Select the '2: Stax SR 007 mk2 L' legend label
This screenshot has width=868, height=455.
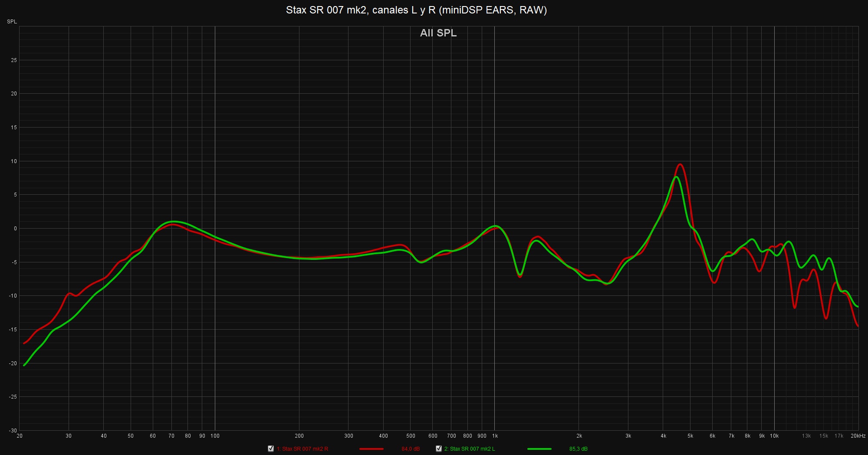click(x=470, y=449)
